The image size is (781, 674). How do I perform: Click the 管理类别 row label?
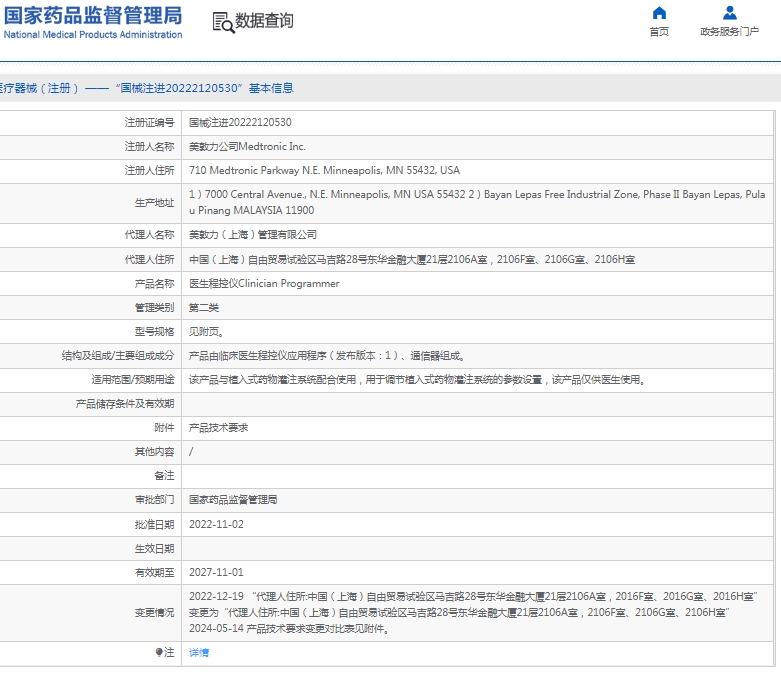154,307
